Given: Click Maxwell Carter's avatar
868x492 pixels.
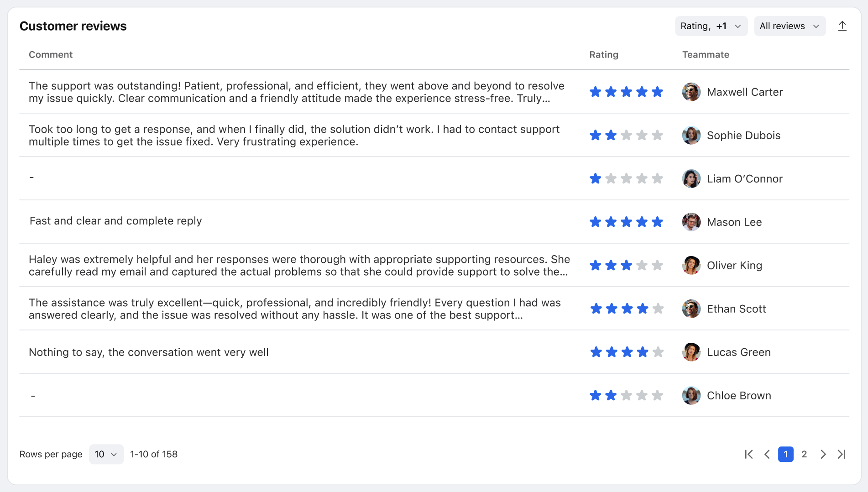Looking at the screenshot, I should pyautogui.click(x=691, y=92).
